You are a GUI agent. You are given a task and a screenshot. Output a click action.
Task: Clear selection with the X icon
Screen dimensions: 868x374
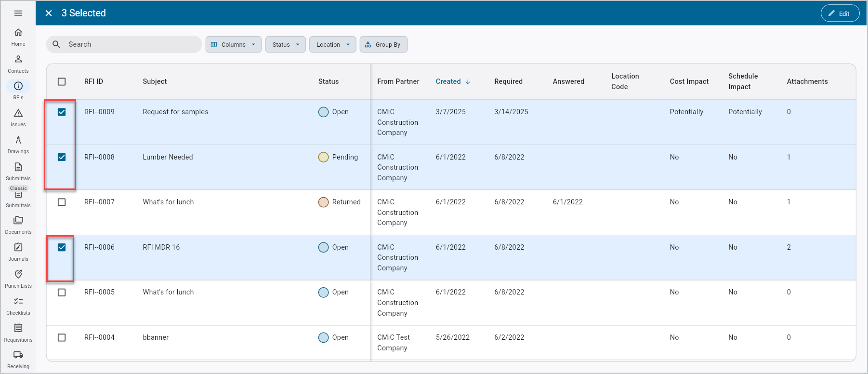(49, 13)
